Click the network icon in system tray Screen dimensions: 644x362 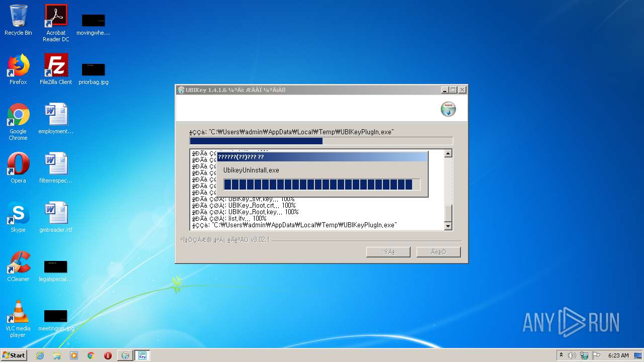point(584,355)
